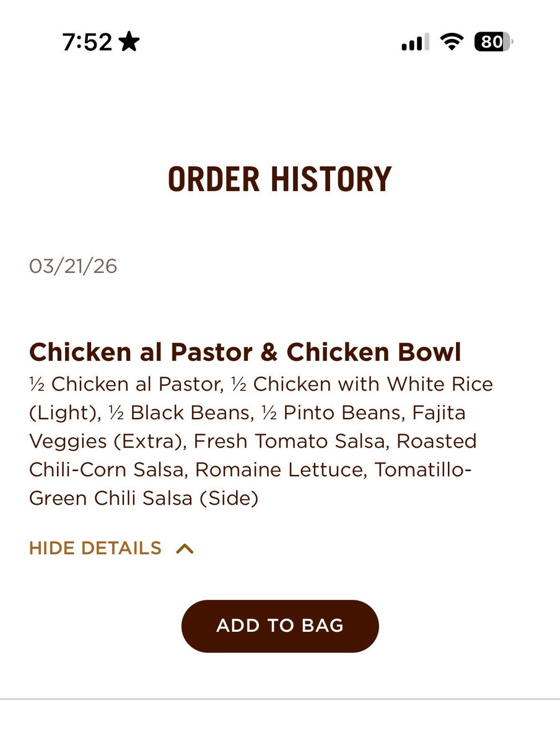The image size is (560, 744).
Task: Tap the star icon beside the clock
Action: pyautogui.click(x=129, y=42)
